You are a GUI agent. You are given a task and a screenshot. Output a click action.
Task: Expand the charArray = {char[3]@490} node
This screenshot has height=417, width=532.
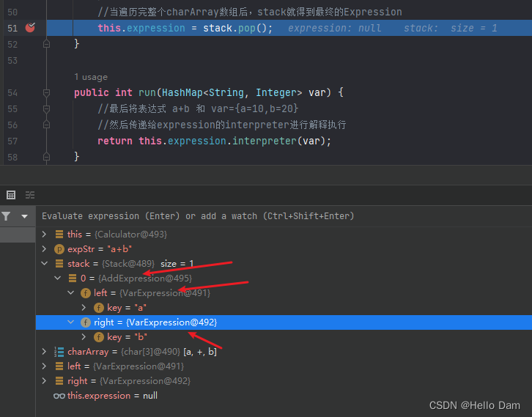(44, 352)
